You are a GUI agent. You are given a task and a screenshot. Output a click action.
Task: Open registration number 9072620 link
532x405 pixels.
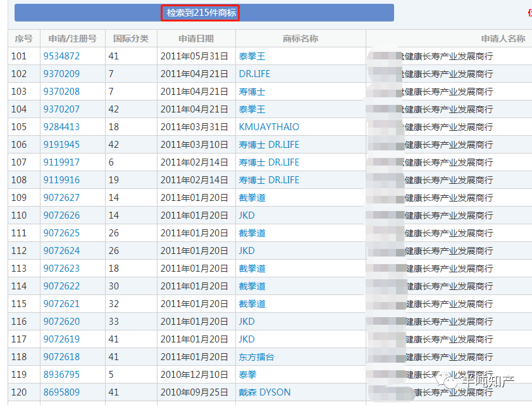coord(61,322)
